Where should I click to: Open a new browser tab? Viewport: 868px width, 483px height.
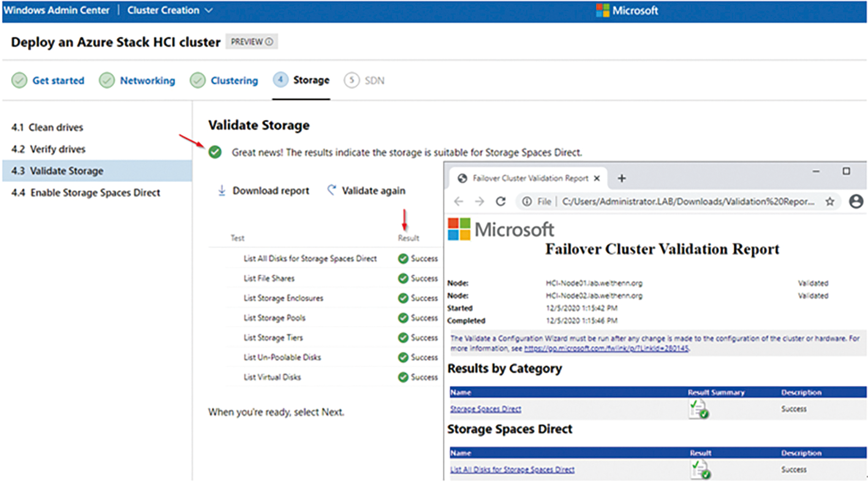pyautogui.click(x=621, y=178)
